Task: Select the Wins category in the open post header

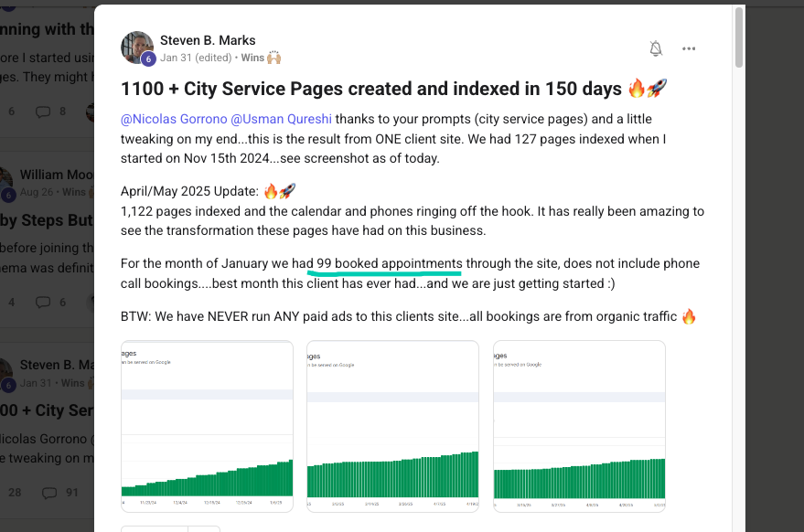Action: click(x=252, y=58)
